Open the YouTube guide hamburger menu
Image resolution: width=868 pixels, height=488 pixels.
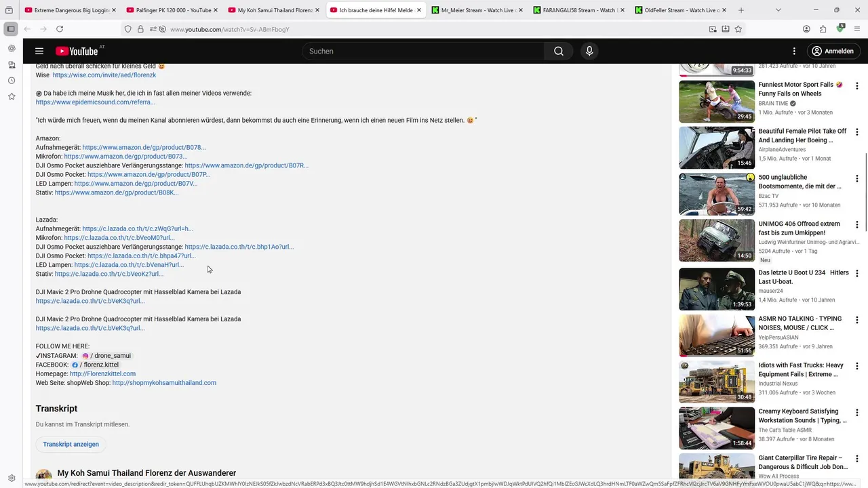(39, 51)
